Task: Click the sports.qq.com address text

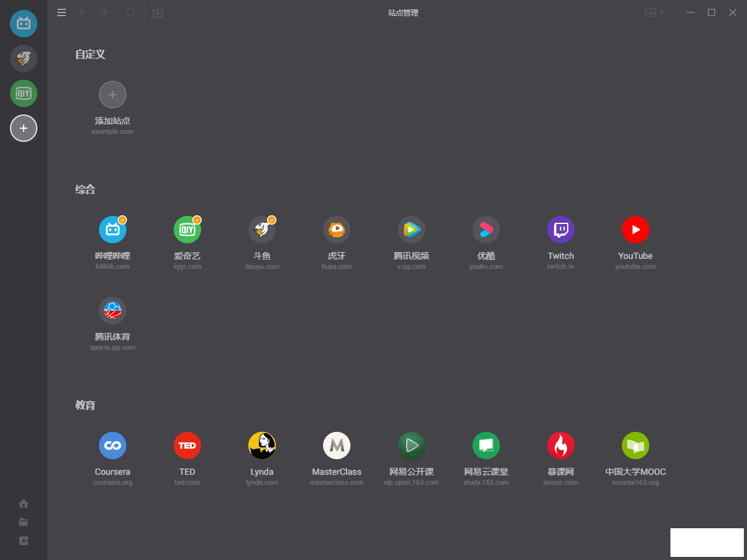Action: [x=113, y=347]
